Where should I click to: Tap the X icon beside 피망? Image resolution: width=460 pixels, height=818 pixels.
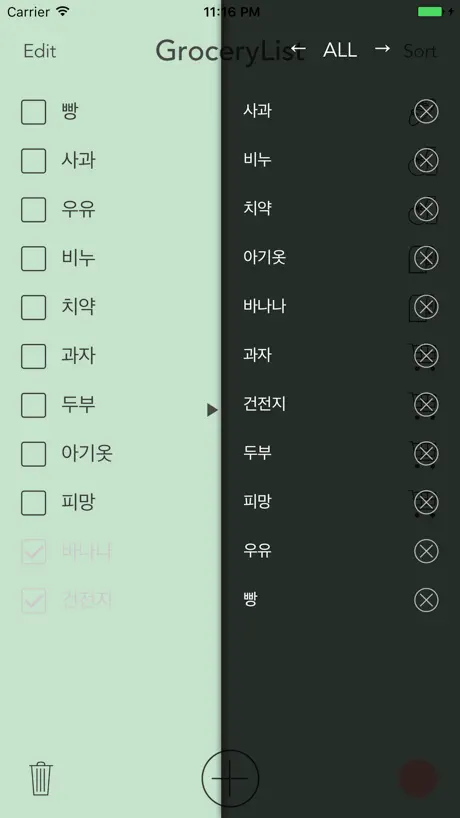[x=426, y=502]
